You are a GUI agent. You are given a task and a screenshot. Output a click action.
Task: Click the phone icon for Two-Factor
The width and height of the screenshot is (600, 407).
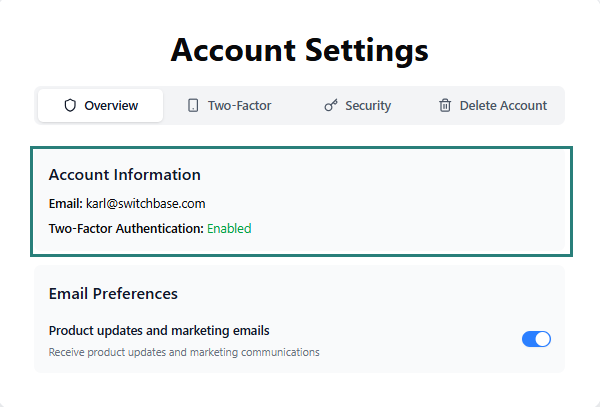click(193, 106)
